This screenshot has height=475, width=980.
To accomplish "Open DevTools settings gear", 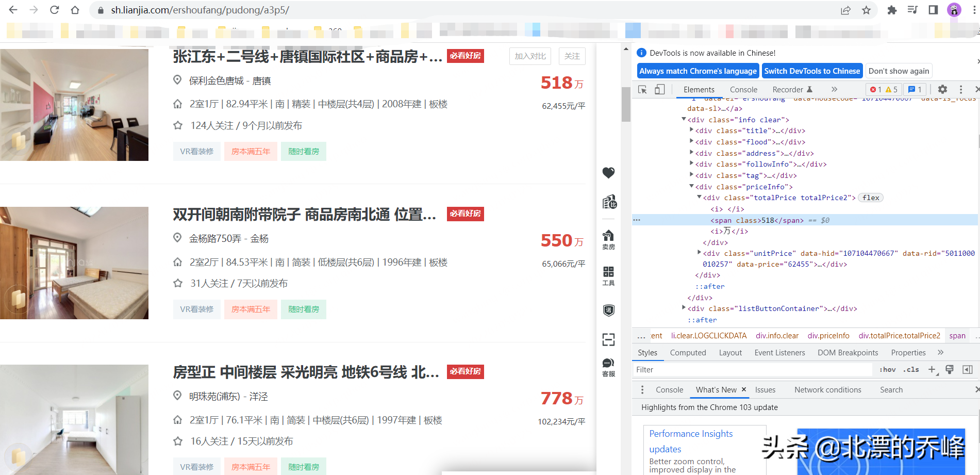I will click(942, 89).
